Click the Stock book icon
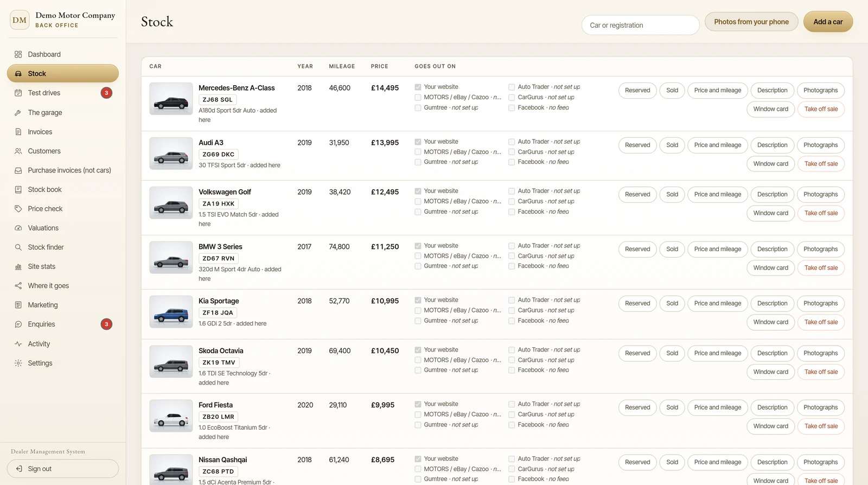Image resolution: width=868 pixels, height=485 pixels. (18, 190)
